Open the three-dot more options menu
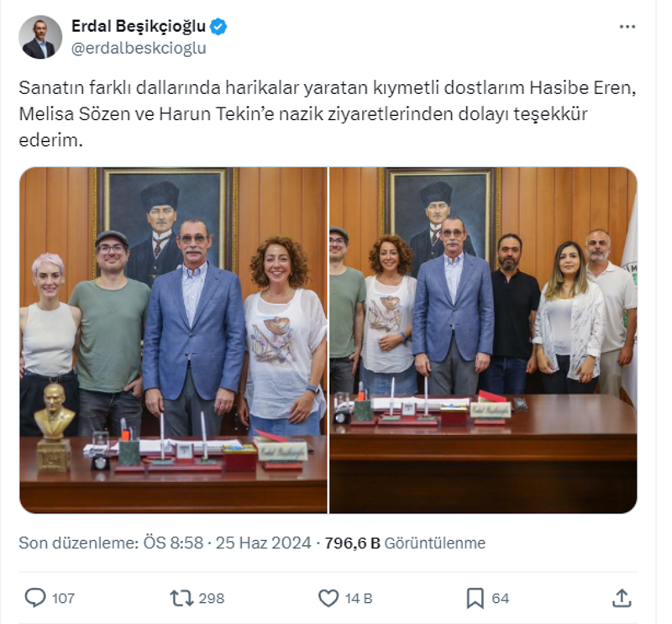Viewport: 672px width, 624px height. [x=627, y=27]
